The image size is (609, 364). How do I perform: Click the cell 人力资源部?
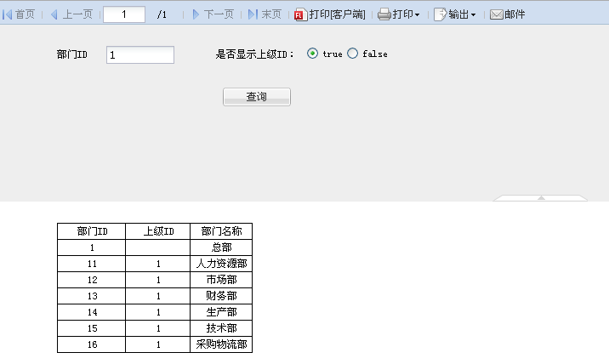221,264
